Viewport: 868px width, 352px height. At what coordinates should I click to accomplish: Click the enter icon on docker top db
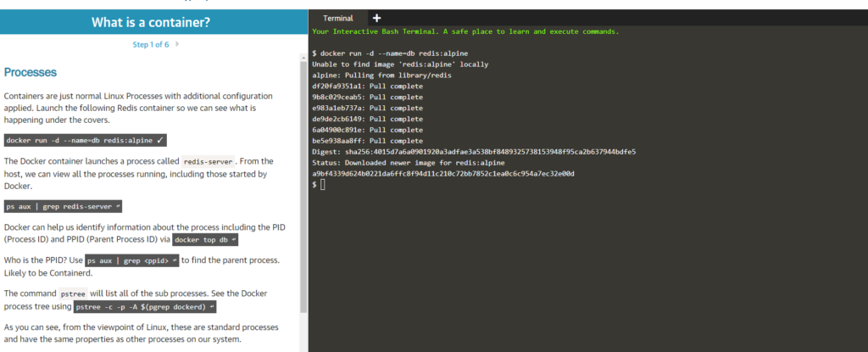[234, 240]
